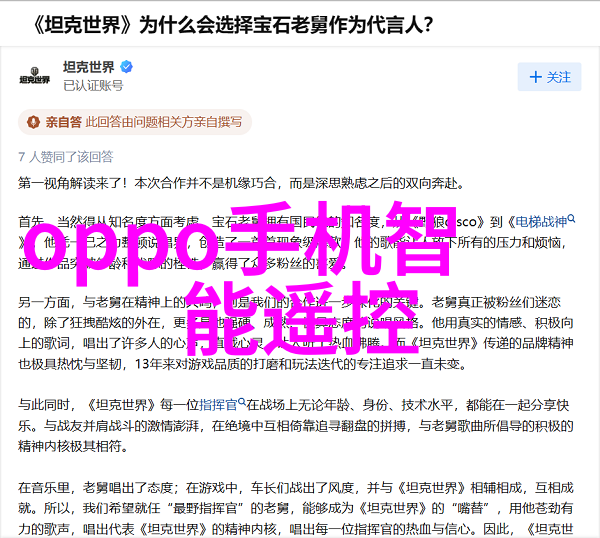The image size is (600, 538).
Task: Click 7 人赞同了该回答 text
Action: pyautogui.click(x=65, y=157)
